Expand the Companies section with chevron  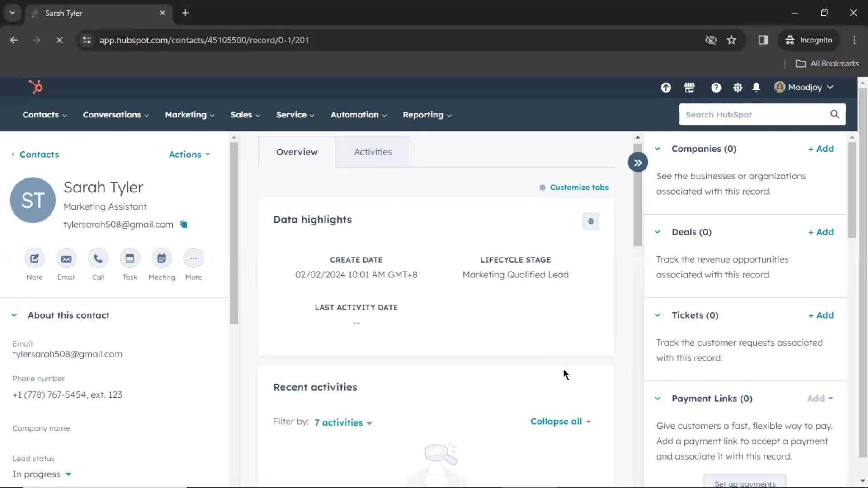pos(658,148)
